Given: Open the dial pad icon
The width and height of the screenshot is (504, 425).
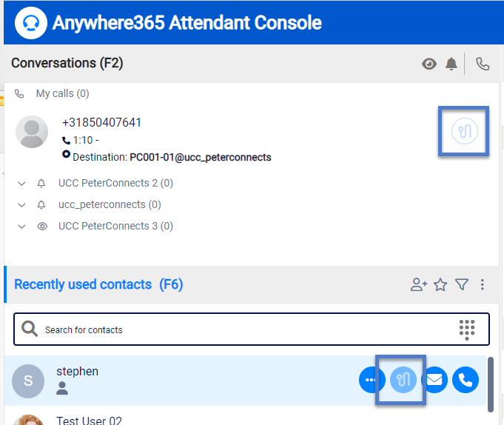Looking at the screenshot, I should click(467, 329).
